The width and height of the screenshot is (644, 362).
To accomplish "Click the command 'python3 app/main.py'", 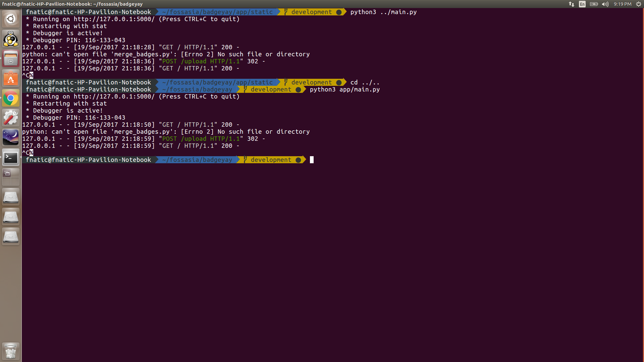I will tap(345, 89).
